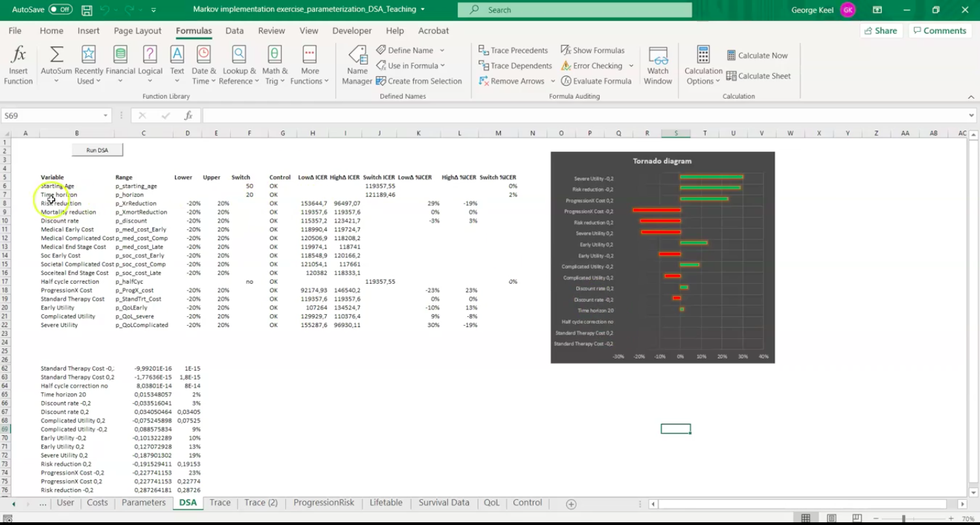Click in the Search box
980x525 pixels.
[x=575, y=10]
